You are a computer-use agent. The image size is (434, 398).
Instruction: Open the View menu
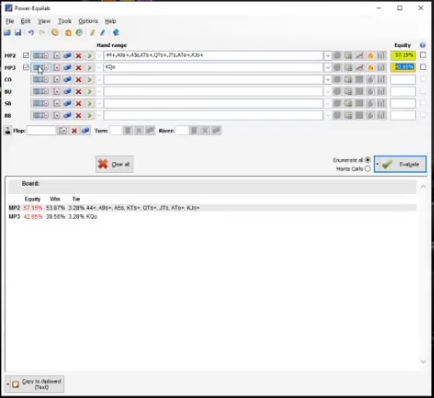click(44, 21)
